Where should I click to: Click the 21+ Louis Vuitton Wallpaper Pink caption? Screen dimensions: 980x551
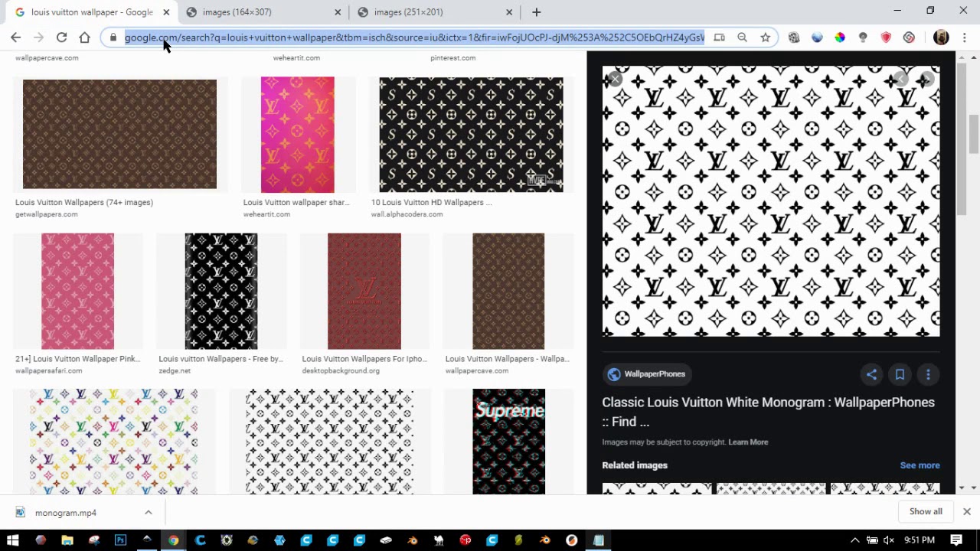(77, 359)
